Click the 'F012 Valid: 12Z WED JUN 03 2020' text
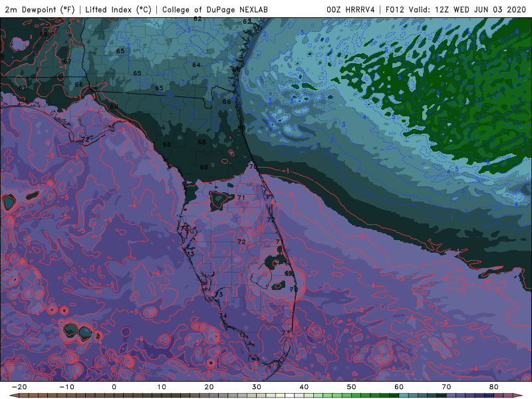Viewport: 532px width, 399px height. tap(456, 9)
